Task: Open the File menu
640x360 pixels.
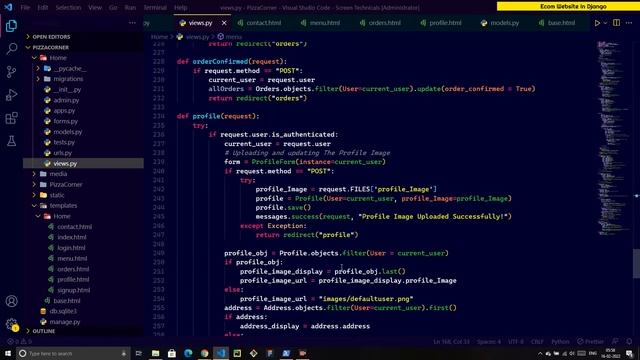Action: tap(25, 7)
